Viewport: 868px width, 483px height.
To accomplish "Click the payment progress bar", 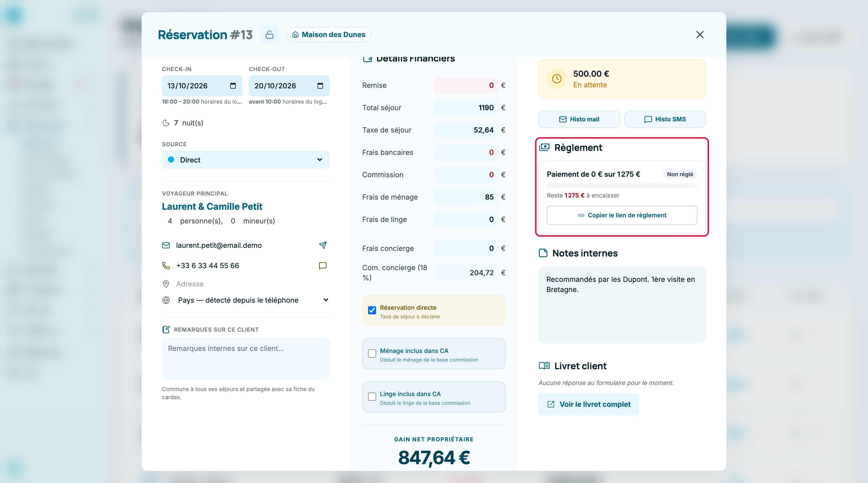I will tap(622, 185).
